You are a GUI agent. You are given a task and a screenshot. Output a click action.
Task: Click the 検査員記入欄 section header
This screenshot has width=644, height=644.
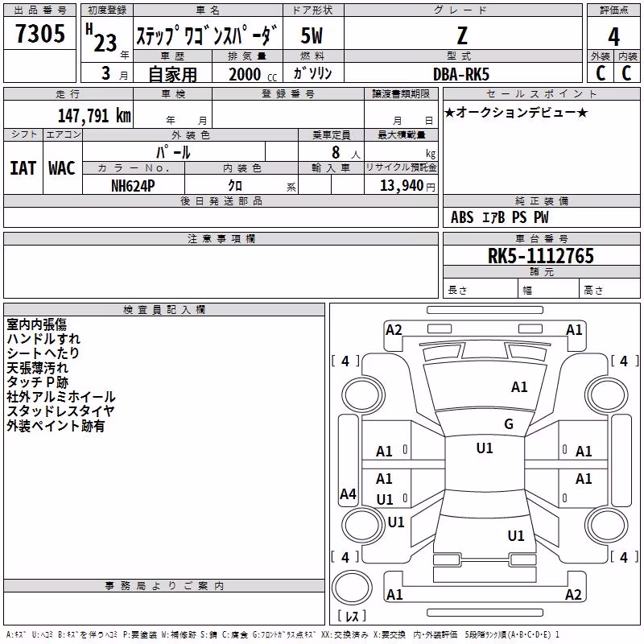point(164,310)
